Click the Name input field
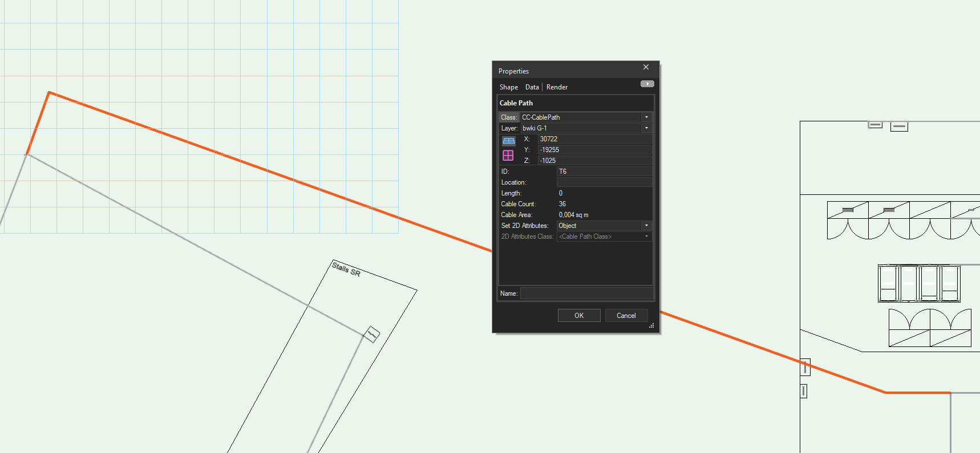 586,293
